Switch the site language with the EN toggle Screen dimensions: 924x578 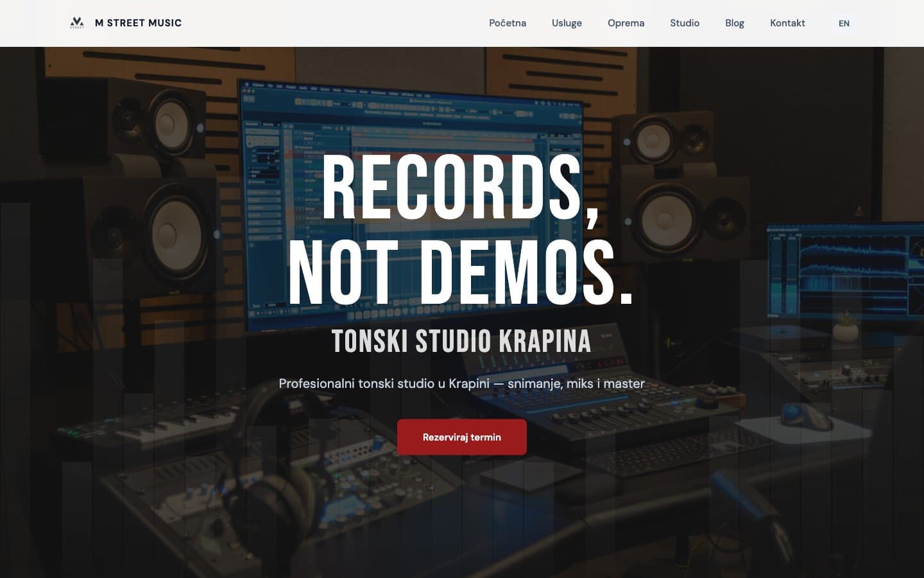[843, 23]
